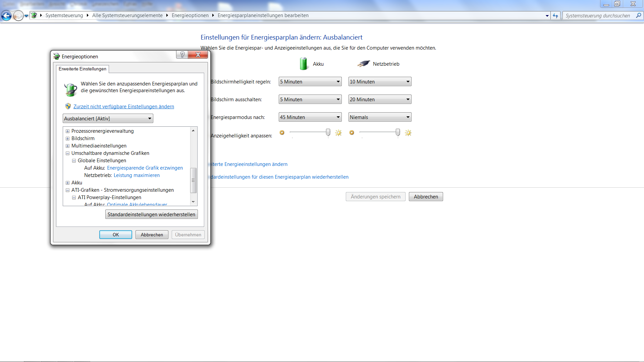
Task: Click the Systemsteuerung durchsuchen search field
Action: pyautogui.click(x=598, y=15)
